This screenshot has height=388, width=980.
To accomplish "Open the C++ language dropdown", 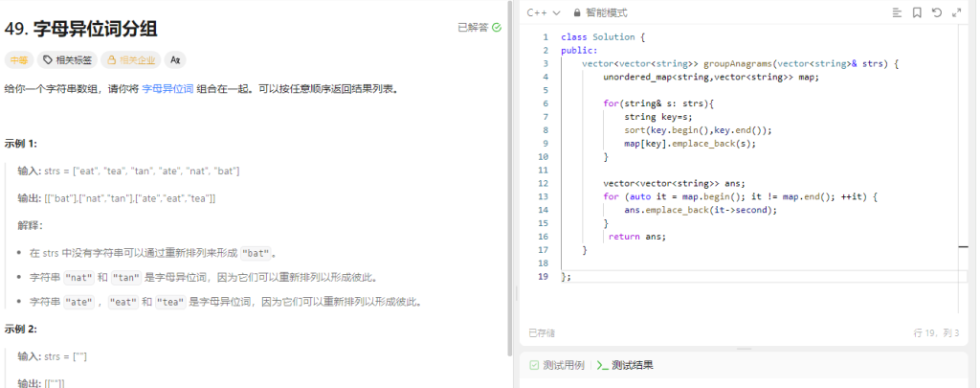I will (543, 12).
